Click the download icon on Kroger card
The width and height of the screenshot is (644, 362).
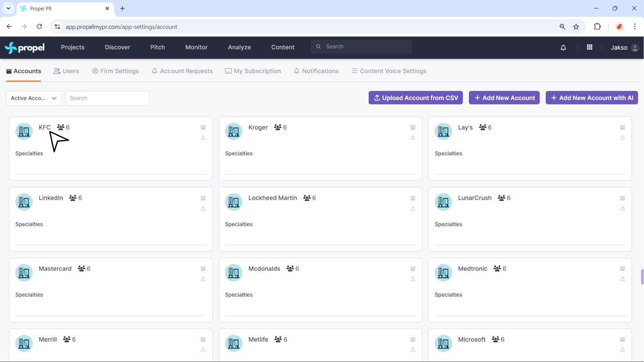click(x=413, y=137)
